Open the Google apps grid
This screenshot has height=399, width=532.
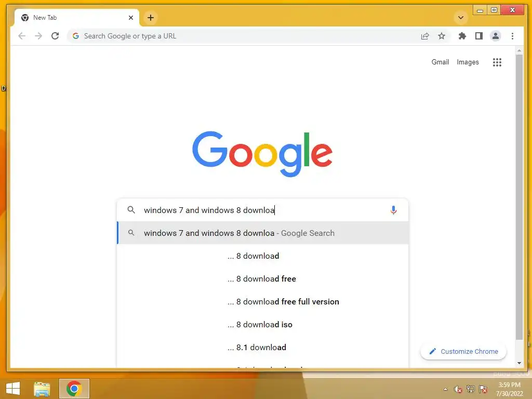click(x=497, y=62)
